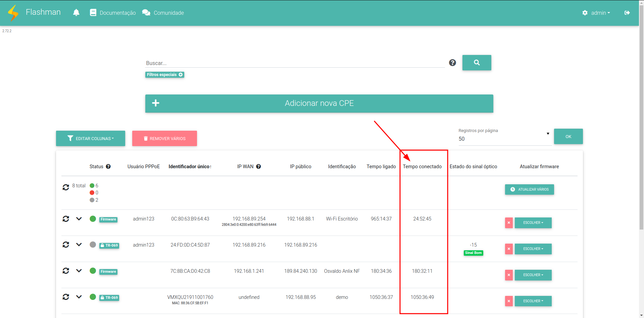Cancel firmware update for 24:FD:0D:C4:5D:87
The height and width of the screenshot is (318, 644).
509,249
